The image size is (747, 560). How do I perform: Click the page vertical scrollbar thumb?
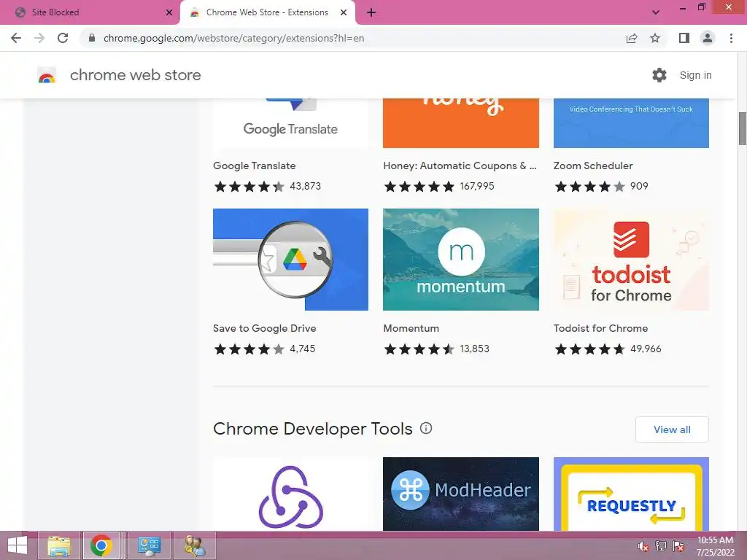coord(742,128)
